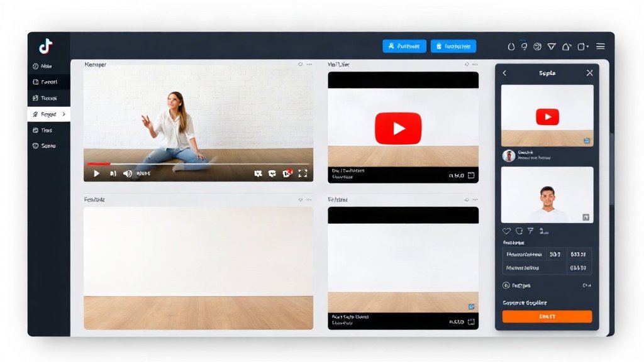Open three-dots menu of bottom-middle panel
Screen dimensions: 644x362
coord(475,200)
